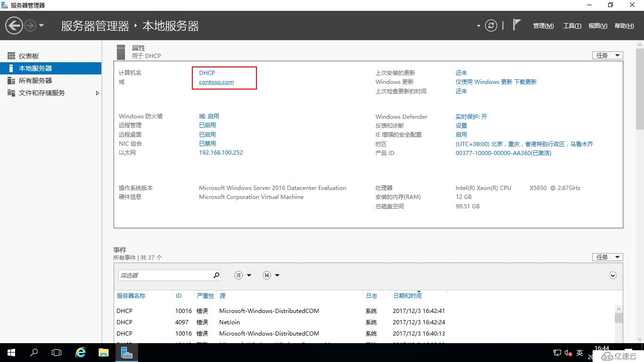Open the Windows Start button
The height and width of the screenshot is (362, 644).
11,353
